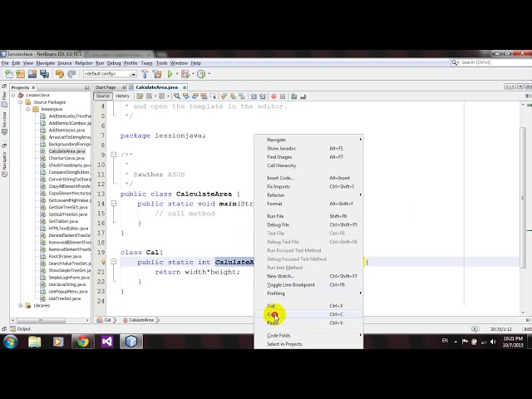Open the Output panel button
Screen dimensions: 532x399
pos(20,329)
